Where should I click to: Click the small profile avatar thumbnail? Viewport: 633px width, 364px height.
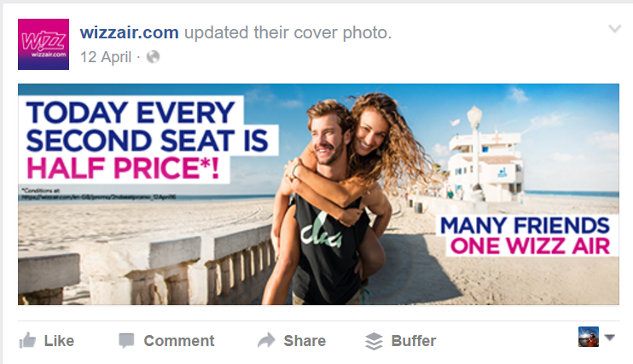point(588,337)
